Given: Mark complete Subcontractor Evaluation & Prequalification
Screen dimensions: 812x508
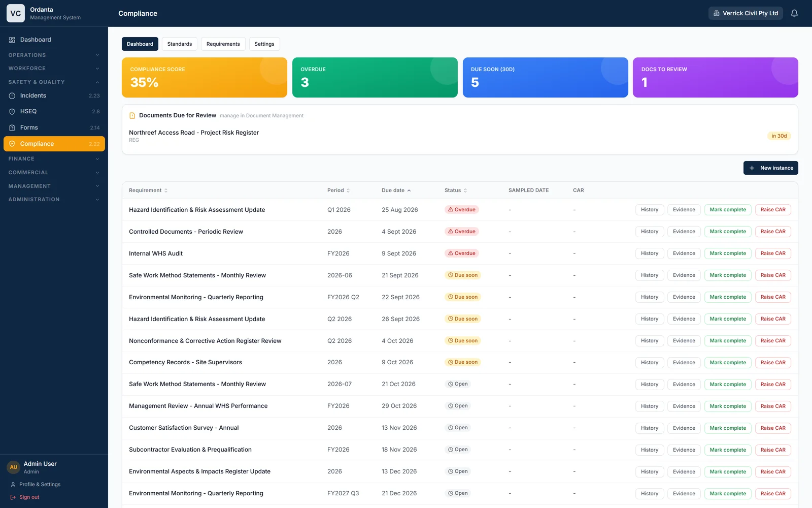Looking at the screenshot, I should [x=728, y=450].
